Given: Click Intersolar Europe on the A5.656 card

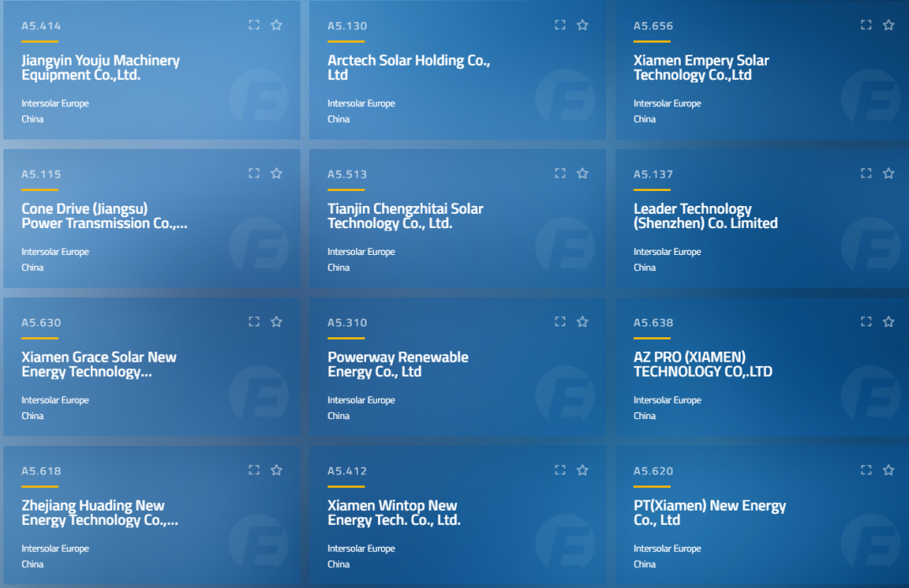Looking at the screenshot, I should (x=667, y=103).
